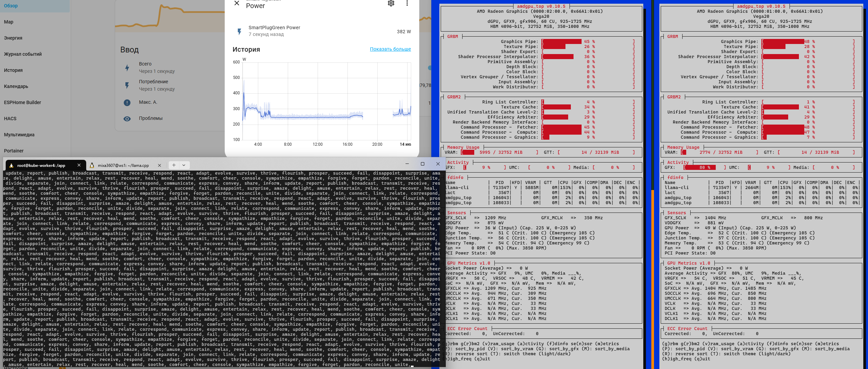
Task: Expand the terminal profile dropdown chevron
Action: click(x=184, y=165)
